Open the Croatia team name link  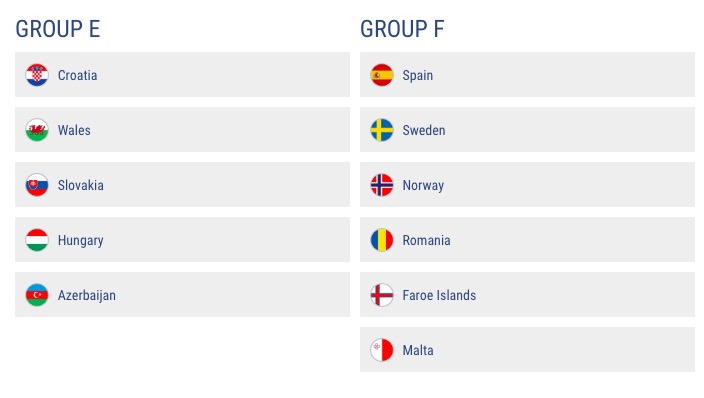click(77, 75)
